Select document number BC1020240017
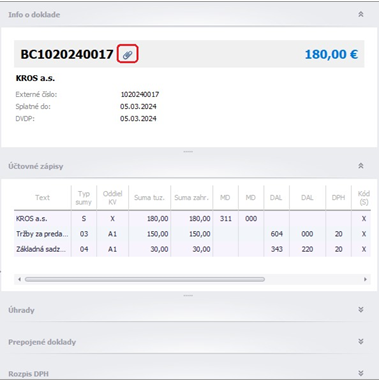 coord(67,54)
